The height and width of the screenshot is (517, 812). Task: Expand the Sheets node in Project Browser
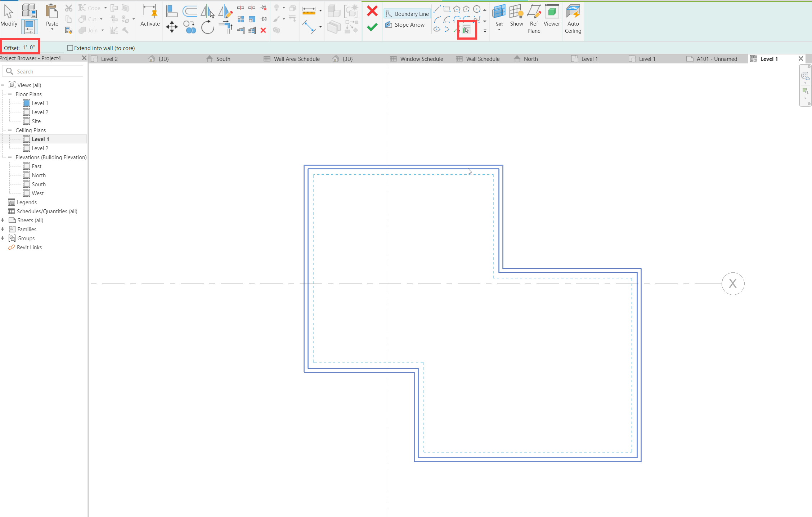[3, 220]
